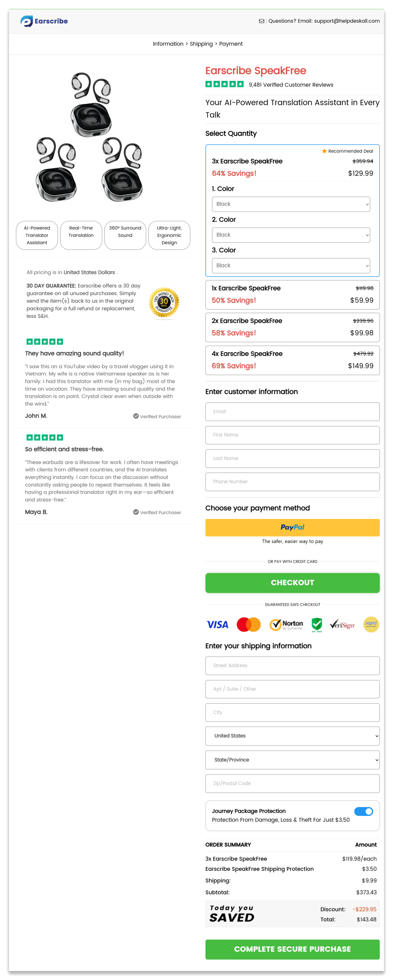Click the green CHECKOUT button

click(x=292, y=582)
